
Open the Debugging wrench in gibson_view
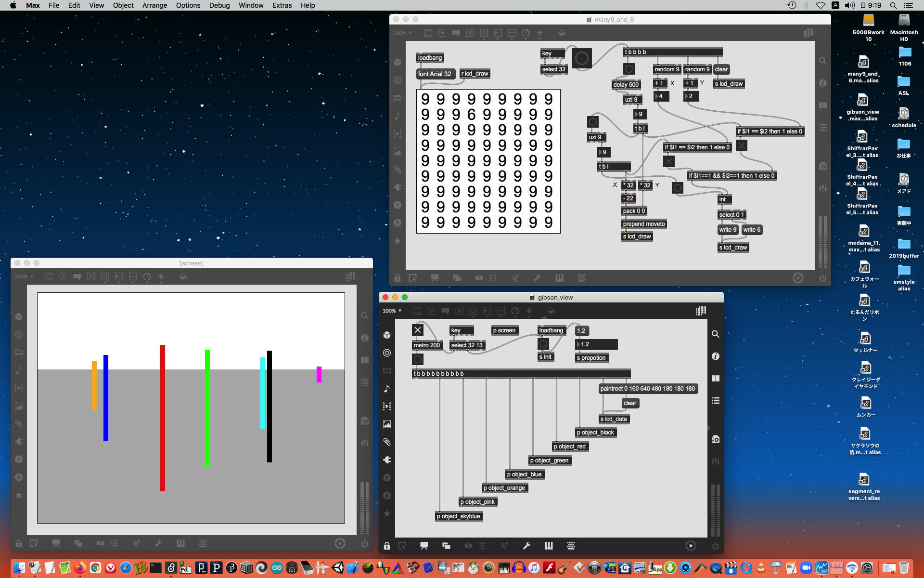pos(526,546)
